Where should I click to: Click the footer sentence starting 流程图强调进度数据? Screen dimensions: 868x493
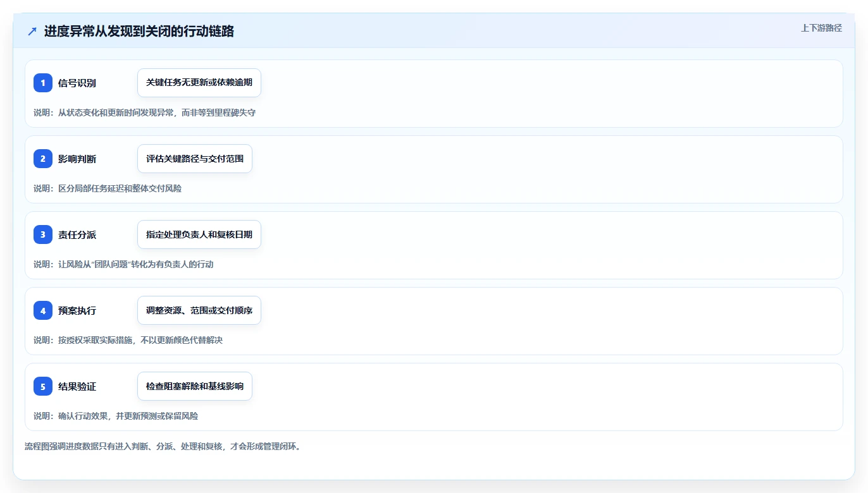163,446
